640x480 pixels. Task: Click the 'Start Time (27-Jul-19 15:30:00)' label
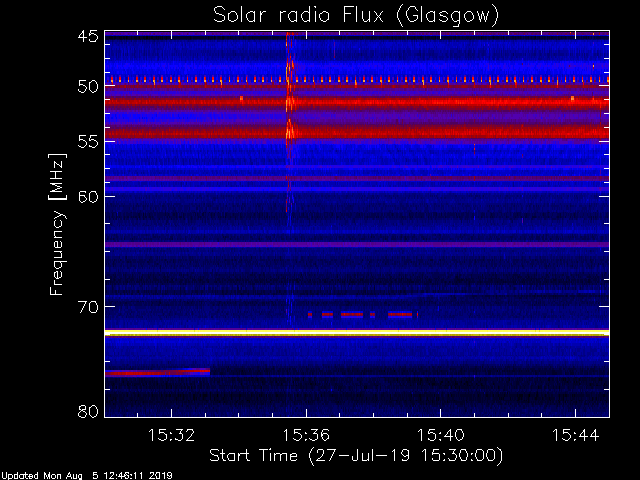[x=356, y=456]
